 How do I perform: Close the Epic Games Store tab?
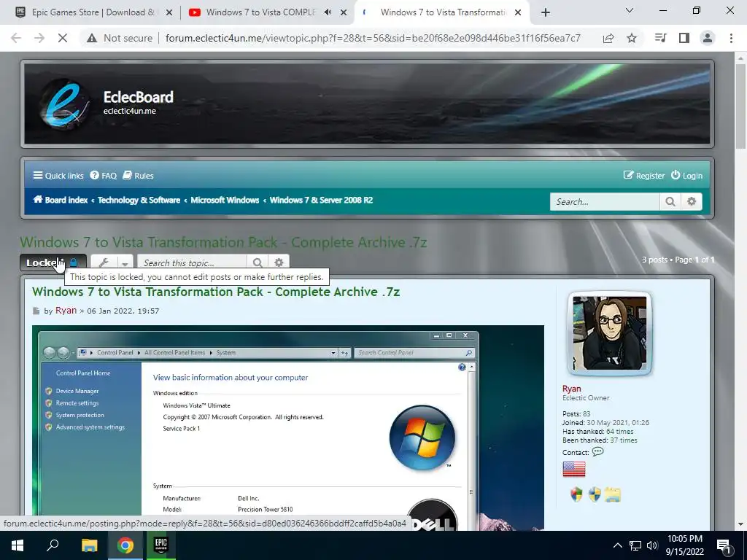[x=169, y=13]
